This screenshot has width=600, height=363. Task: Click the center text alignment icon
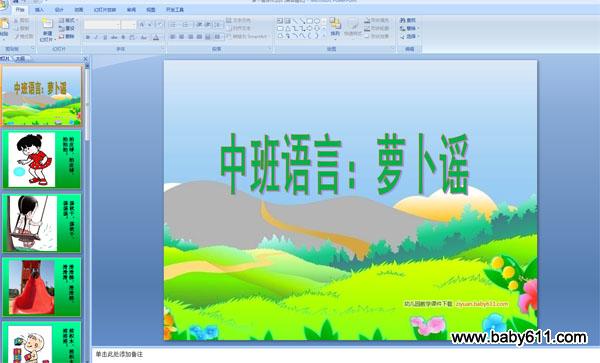pyautogui.click(x=181, y=37)
